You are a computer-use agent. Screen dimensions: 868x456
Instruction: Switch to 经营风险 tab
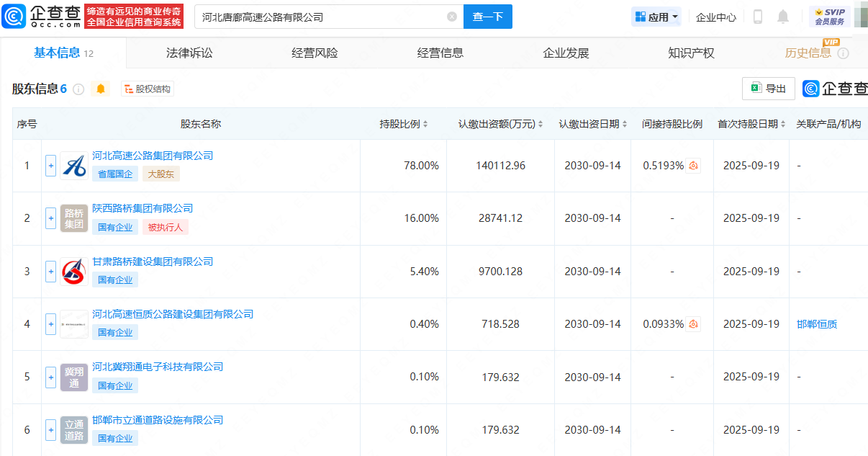click(315, 53)
